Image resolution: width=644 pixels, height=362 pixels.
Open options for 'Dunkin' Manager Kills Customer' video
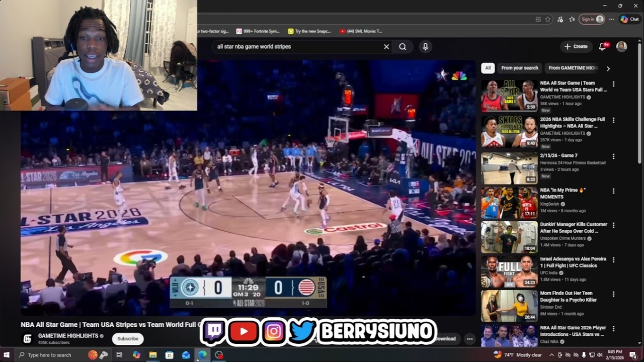click(613, 225)
